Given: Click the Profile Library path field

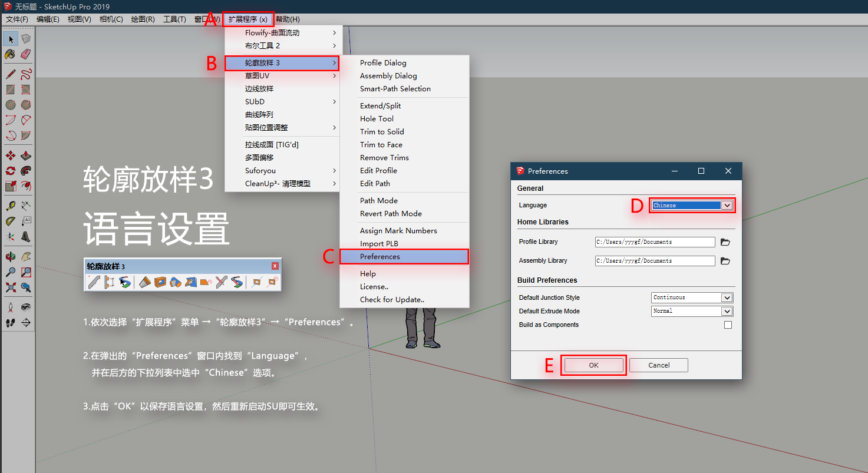Looking at the screenshot, I should pyautogui.click(x=655, y=242).
